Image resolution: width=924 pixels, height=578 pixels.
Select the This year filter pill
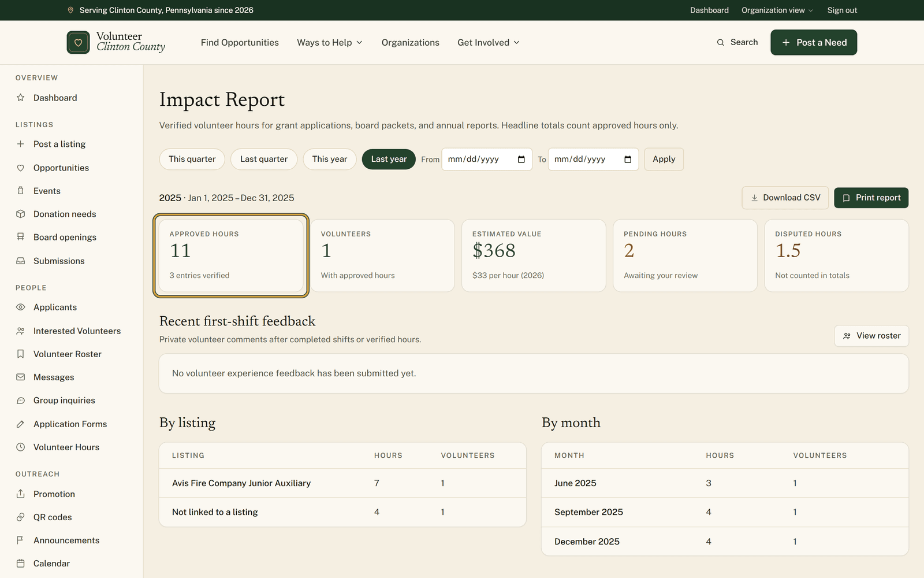click(330, 159)
